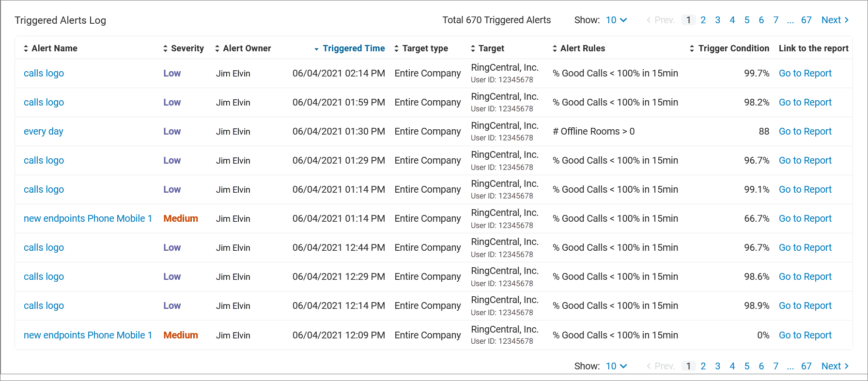Open the "every day" alert
The height and width of the screenshot is (381, 868).
point(44,131)
